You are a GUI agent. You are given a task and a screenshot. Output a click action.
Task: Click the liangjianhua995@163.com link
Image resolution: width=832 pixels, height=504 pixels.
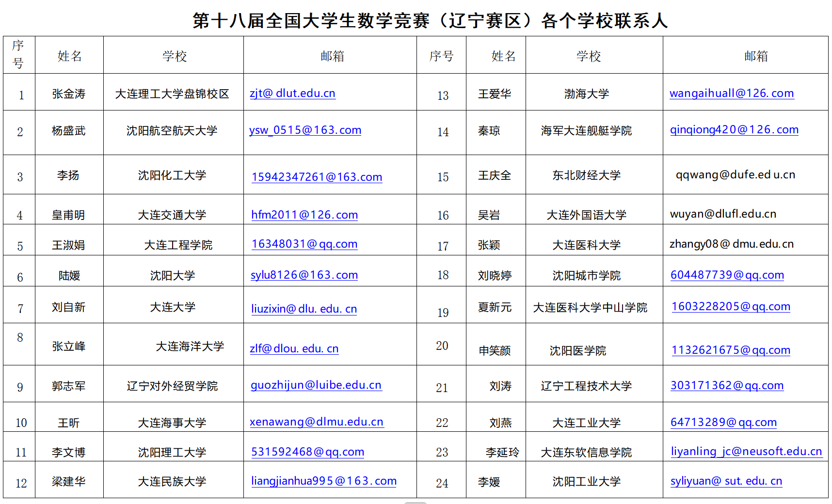click(x=324, y=481)
